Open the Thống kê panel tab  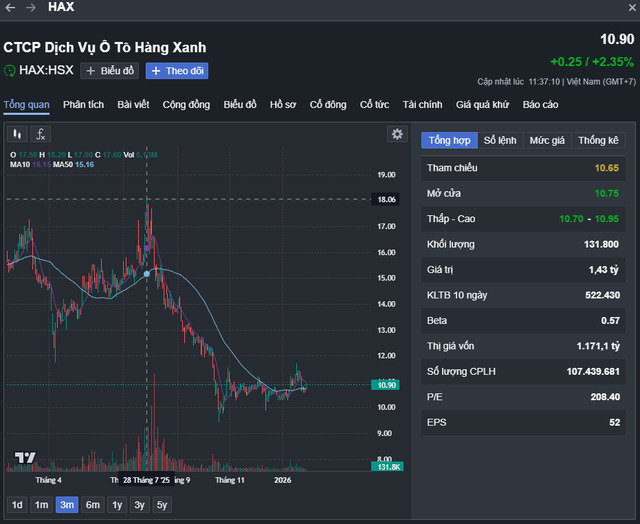tap(598, 141)
